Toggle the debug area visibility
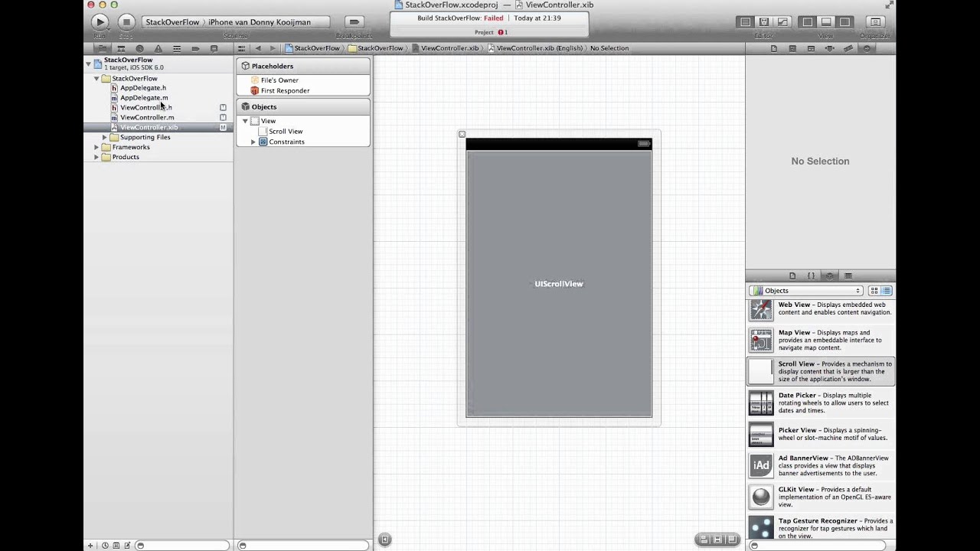 [826, 22]
